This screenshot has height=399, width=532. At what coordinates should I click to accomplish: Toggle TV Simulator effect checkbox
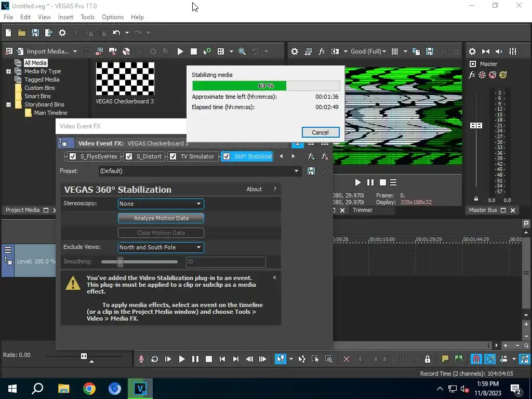point(173,156)
